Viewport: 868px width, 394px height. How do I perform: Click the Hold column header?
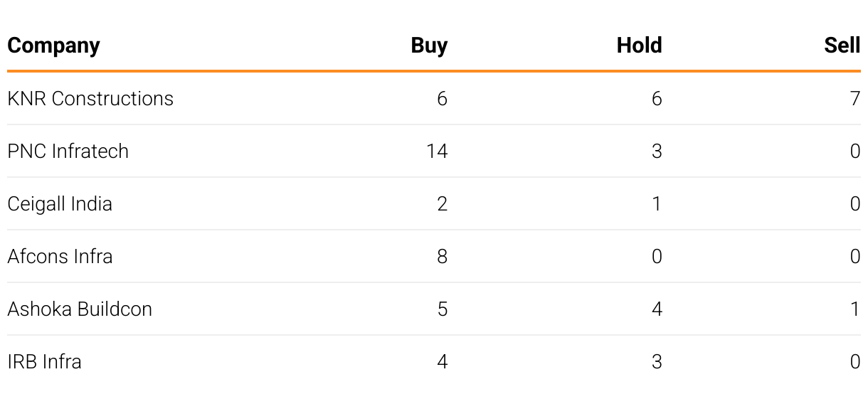point(639,46)
